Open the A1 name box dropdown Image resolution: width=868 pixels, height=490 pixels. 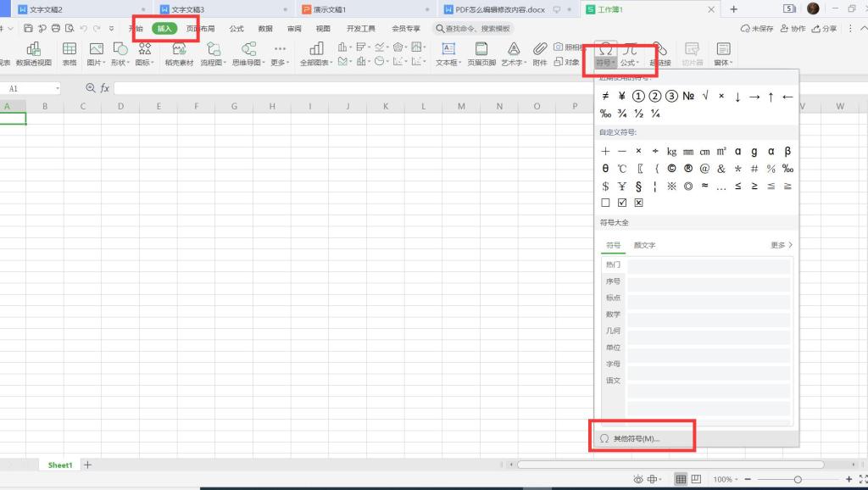[57, 88]
